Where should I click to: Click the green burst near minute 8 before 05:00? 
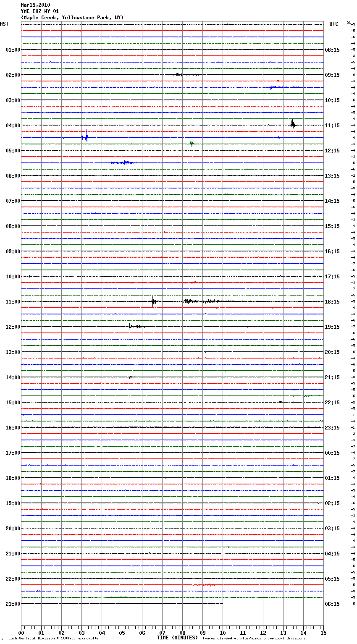pos(192,144)
